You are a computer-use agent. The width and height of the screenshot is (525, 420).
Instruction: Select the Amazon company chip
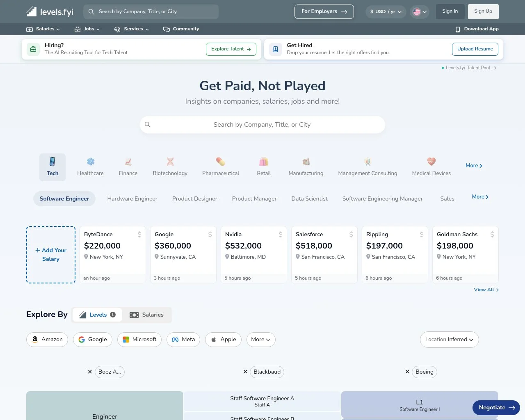tap(47, 340)
